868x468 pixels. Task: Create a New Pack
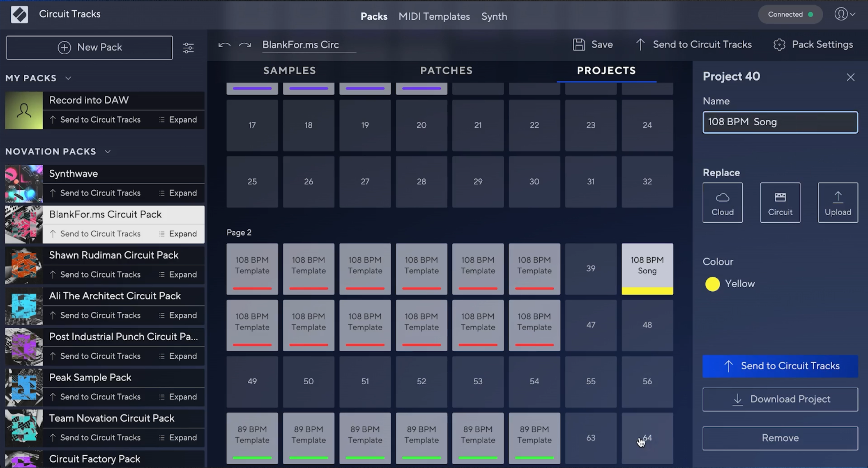pos(89,48)
